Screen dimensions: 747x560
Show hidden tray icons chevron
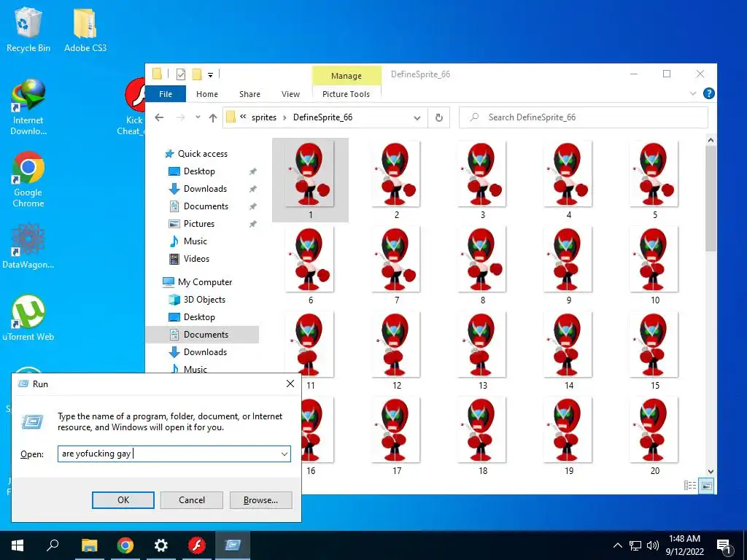click(x=617, y=545)
